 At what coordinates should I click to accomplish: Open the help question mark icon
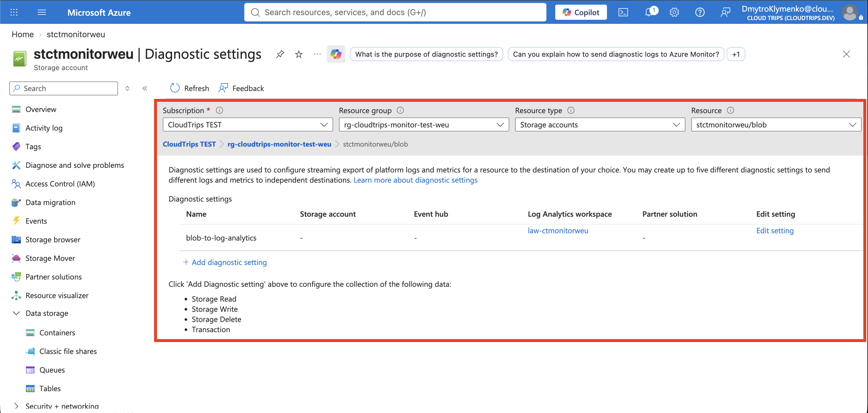pyautogui.click(x=700, y=13)
